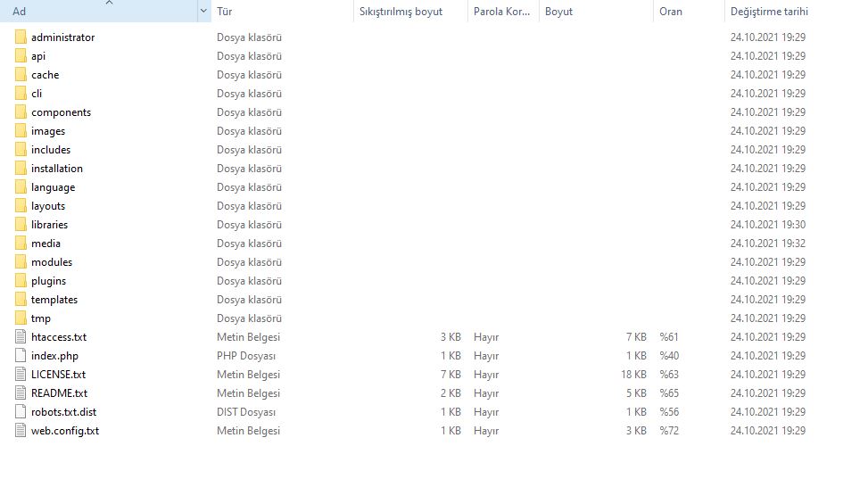The image size is (843, 504).
Task: Select the tmp folder name
Action: pyautogui.click(x=41, y=318)
